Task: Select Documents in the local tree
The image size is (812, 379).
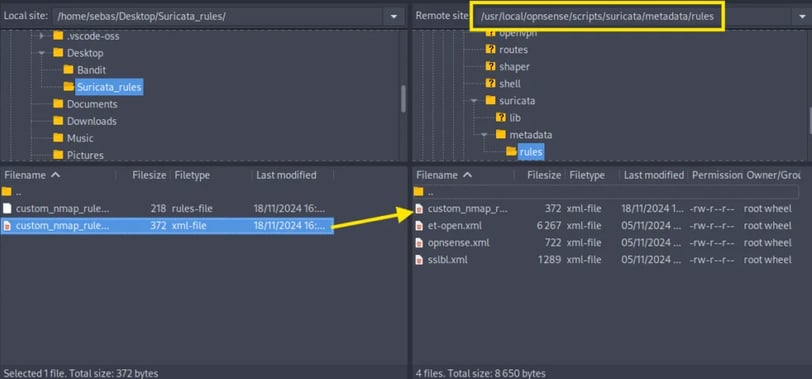Action: click(92, 104)
